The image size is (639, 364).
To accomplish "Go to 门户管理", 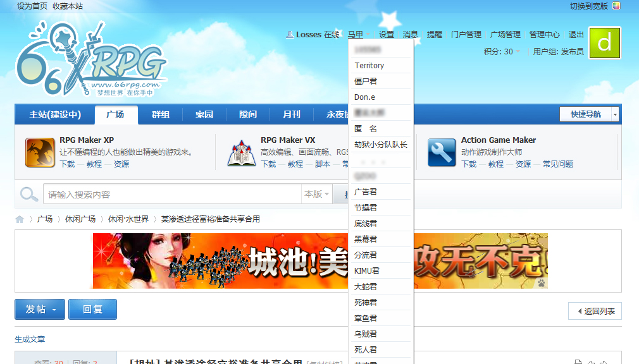I will (466, 35).
